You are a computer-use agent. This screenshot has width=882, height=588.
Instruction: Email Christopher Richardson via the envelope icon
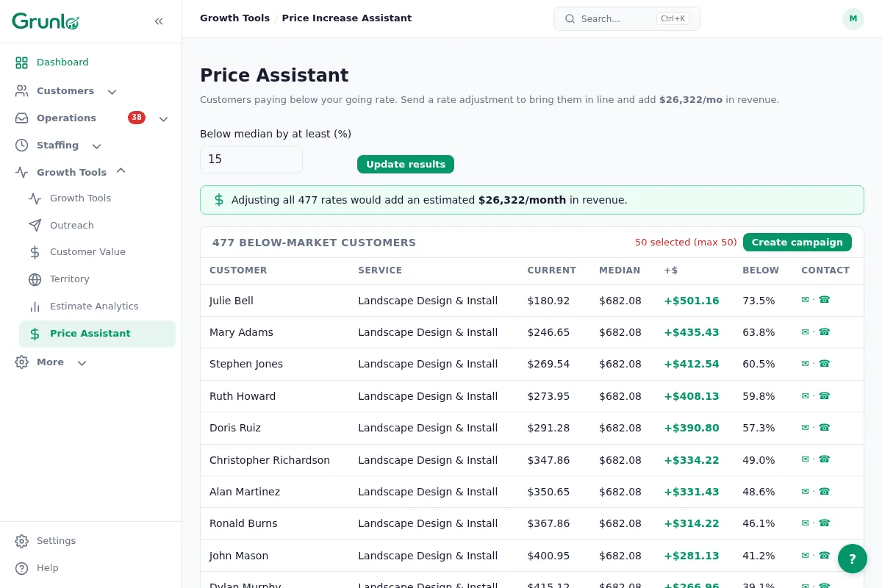point(806,459)
